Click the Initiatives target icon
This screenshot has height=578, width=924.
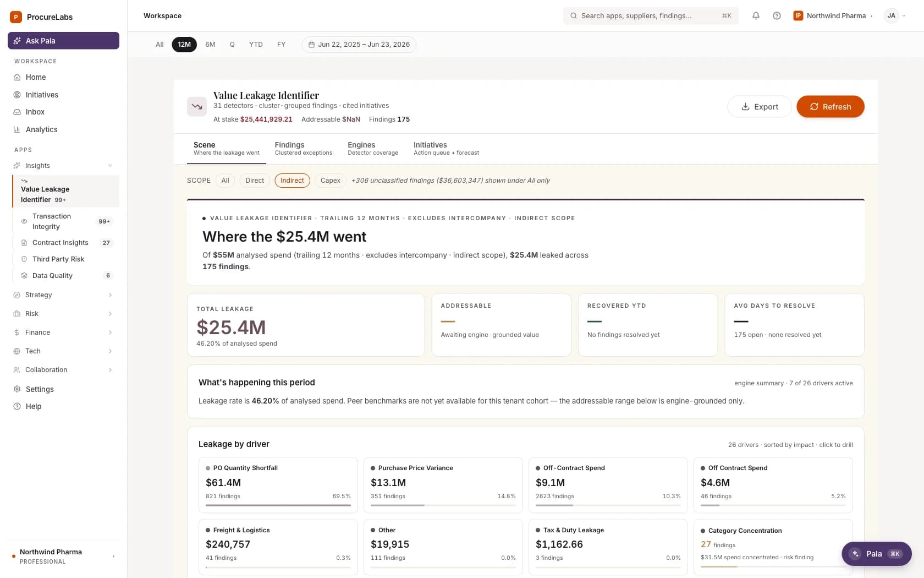[x=17, y=95]
